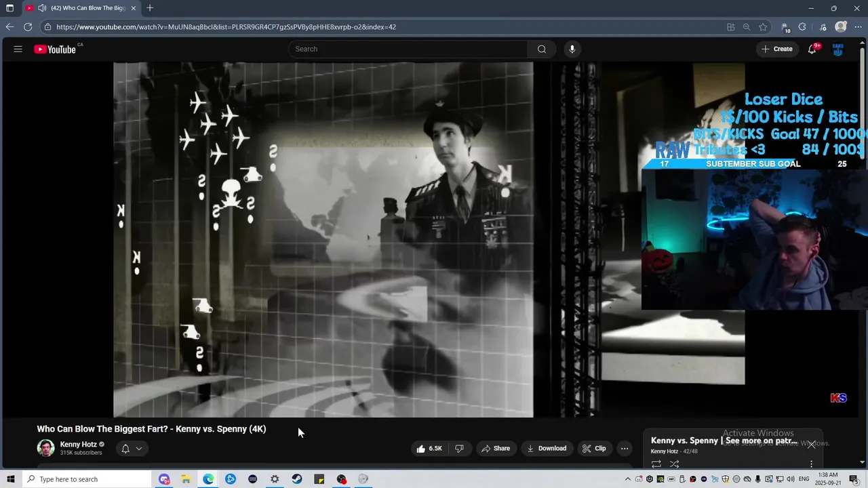Toggle loop playlist
Image resolution: width=868 pixels, height=488 pixels.
pos(656,464)
